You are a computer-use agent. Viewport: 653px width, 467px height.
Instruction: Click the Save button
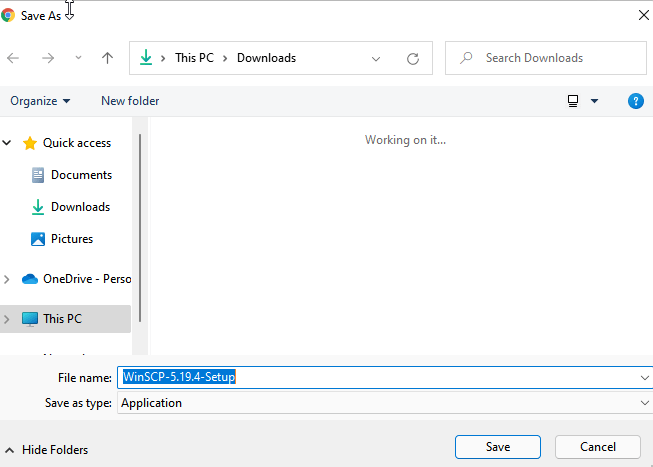click(497, 447)
